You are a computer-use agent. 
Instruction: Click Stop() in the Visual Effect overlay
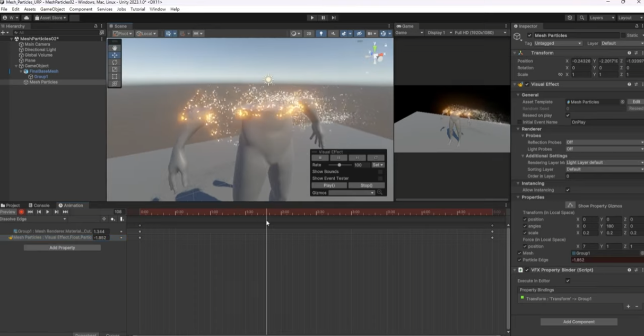pyautogui.click(x=367, y=185)
